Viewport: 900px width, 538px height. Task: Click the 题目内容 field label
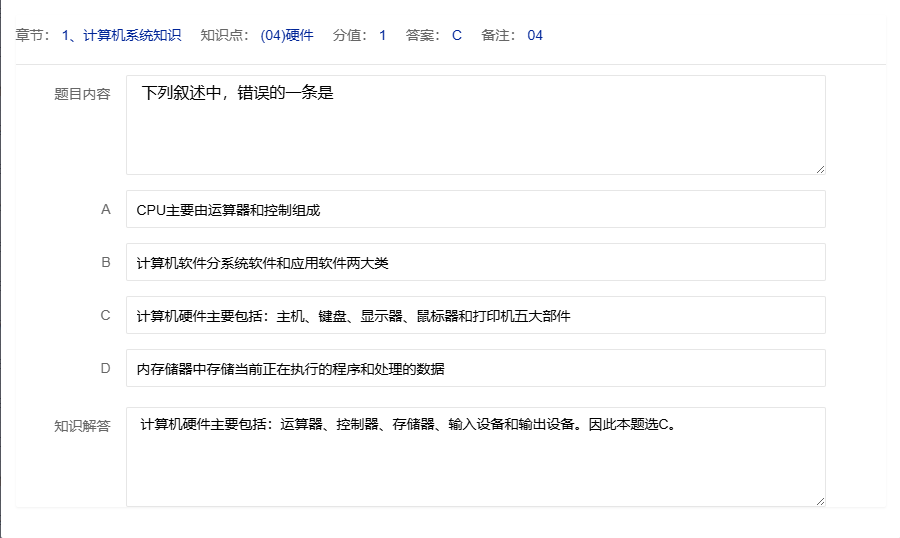click(82, 94)
